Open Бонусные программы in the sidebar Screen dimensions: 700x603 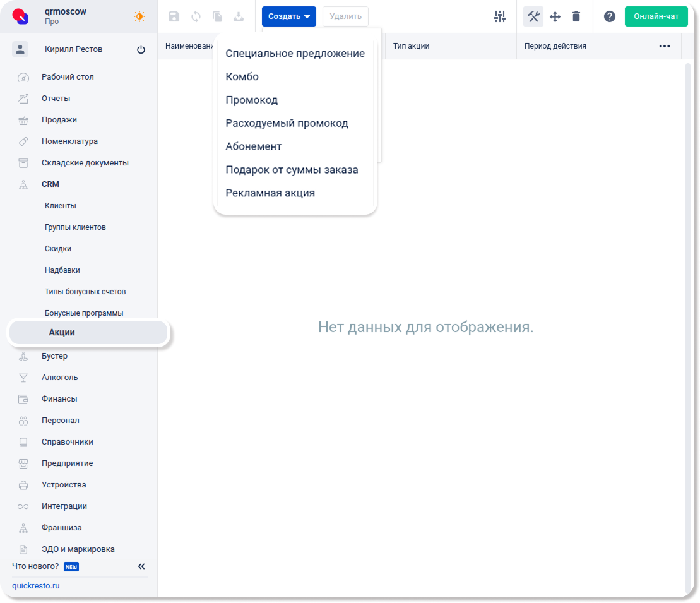84,313
